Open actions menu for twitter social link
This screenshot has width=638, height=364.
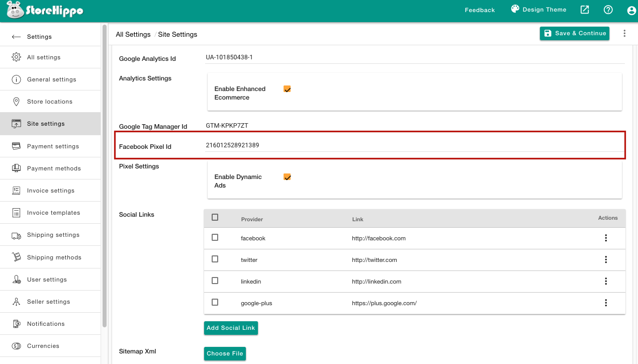tap(606, 259)
